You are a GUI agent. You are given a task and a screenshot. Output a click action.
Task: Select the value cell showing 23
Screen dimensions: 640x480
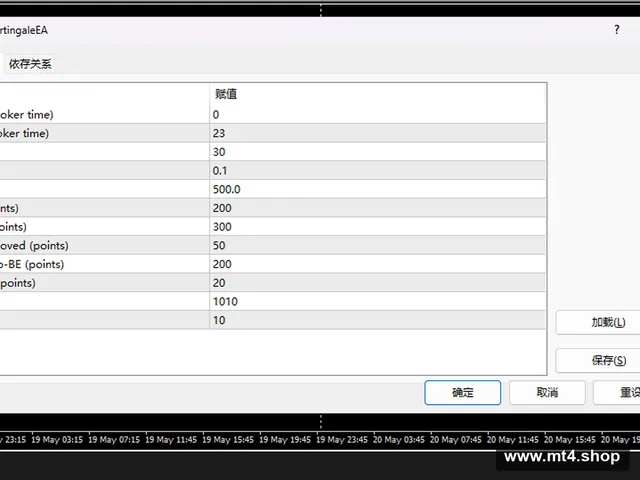click(378, 133)
